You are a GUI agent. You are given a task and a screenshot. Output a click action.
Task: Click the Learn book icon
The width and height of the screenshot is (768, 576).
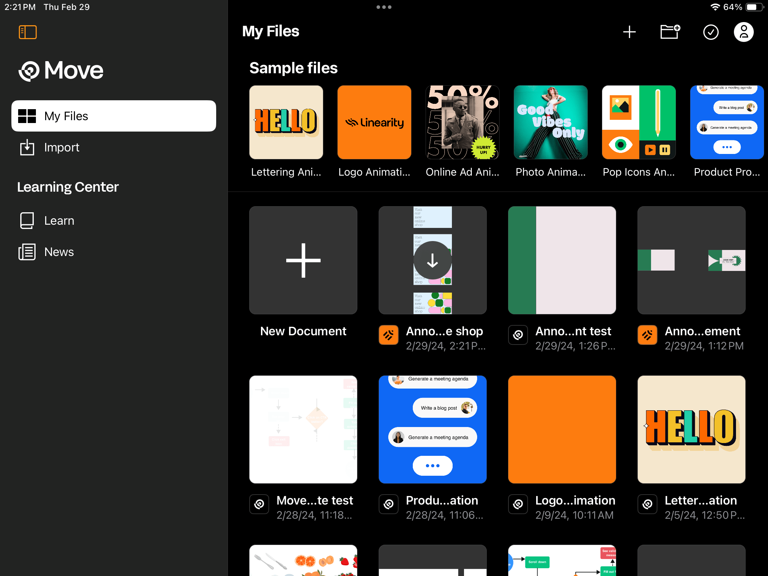click(27, 221)
